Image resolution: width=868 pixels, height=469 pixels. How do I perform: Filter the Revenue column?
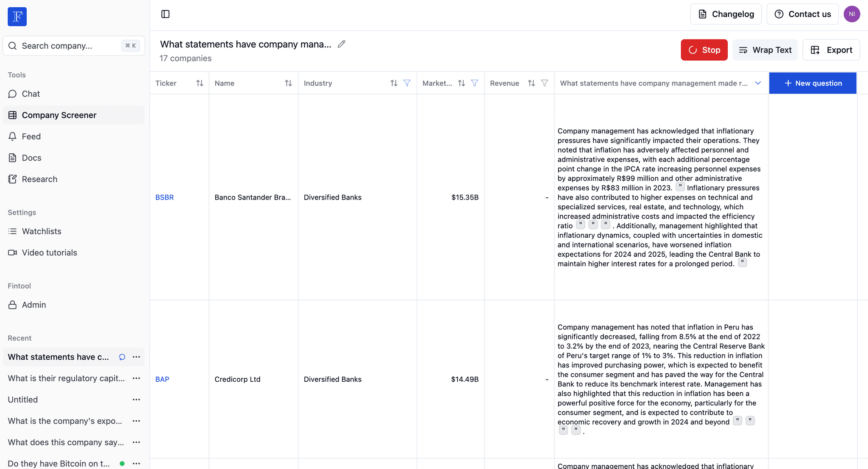tap(545, 83)
